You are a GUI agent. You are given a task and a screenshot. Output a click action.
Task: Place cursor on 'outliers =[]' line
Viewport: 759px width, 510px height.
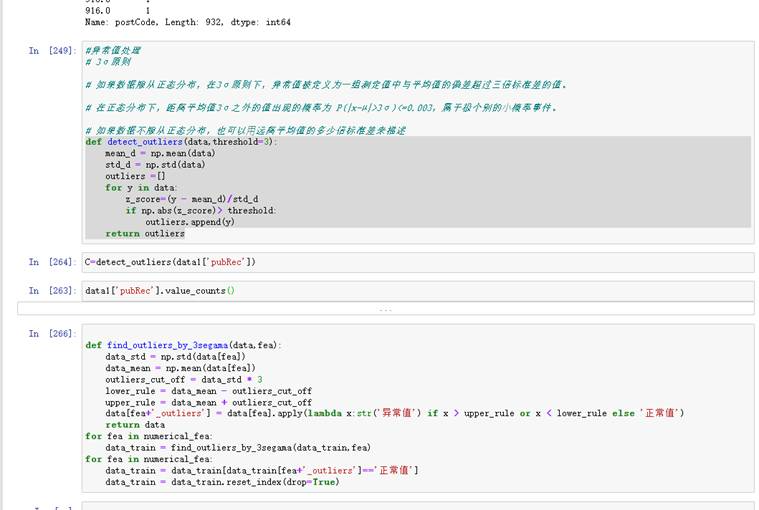(135, 176)
